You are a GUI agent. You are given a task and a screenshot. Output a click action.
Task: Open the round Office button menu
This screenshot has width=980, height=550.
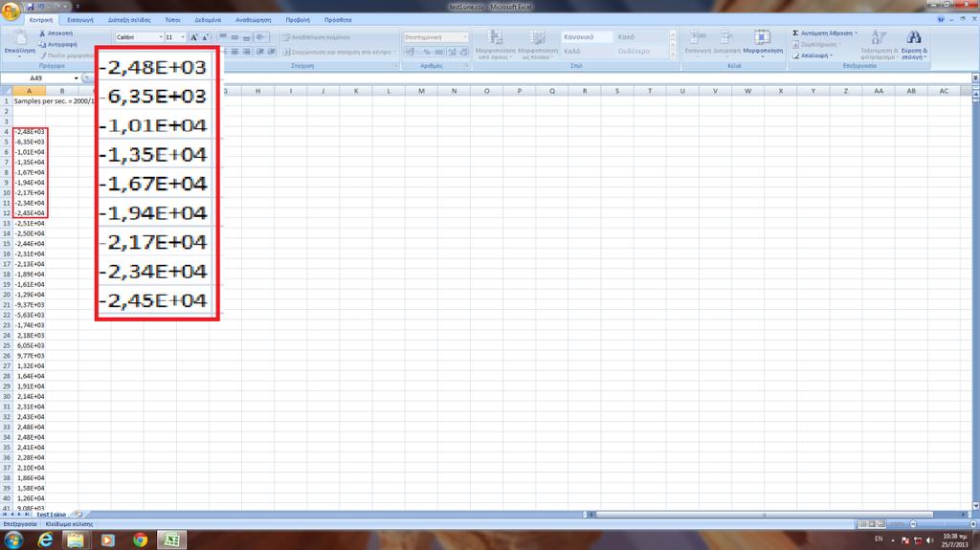point(11,10)
